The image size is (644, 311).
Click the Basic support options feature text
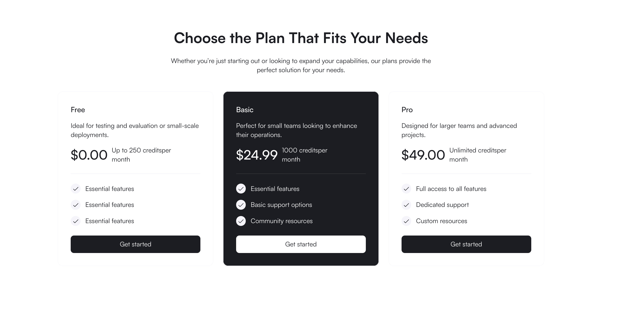point(281,205)
